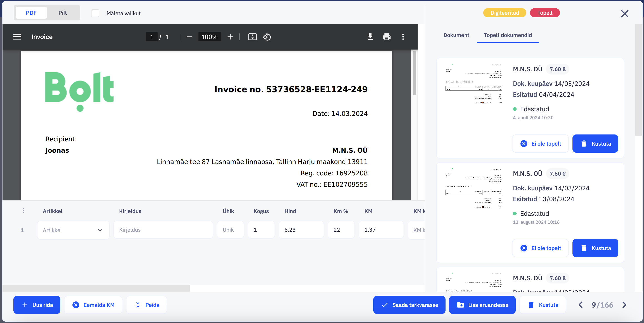The height and width of the screenshot is (323, 644).
Task: Click the Eemalda KM button
Action: pyautogui.click(x=93, y=305)
